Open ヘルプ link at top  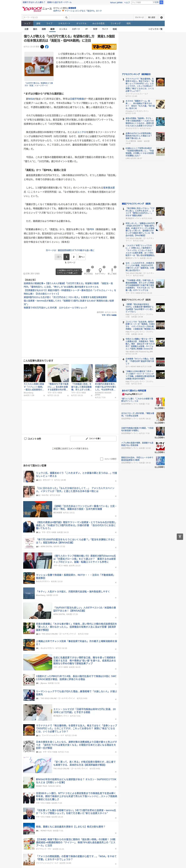(127, 2)
